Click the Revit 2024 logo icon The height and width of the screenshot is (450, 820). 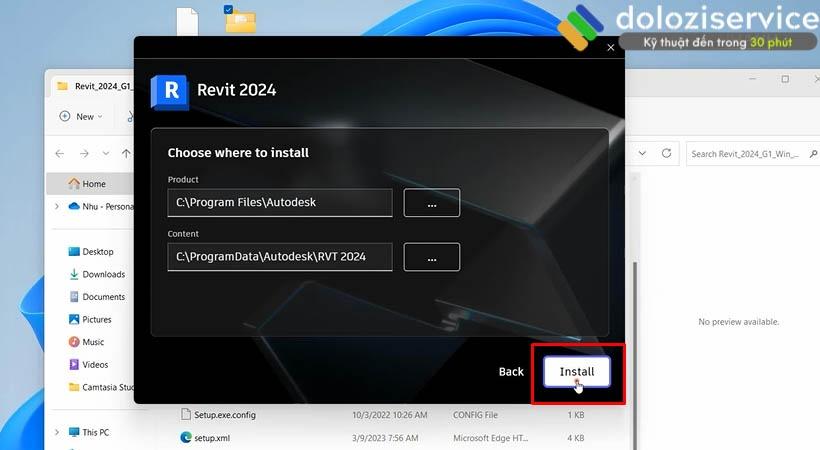coord(169,91)
